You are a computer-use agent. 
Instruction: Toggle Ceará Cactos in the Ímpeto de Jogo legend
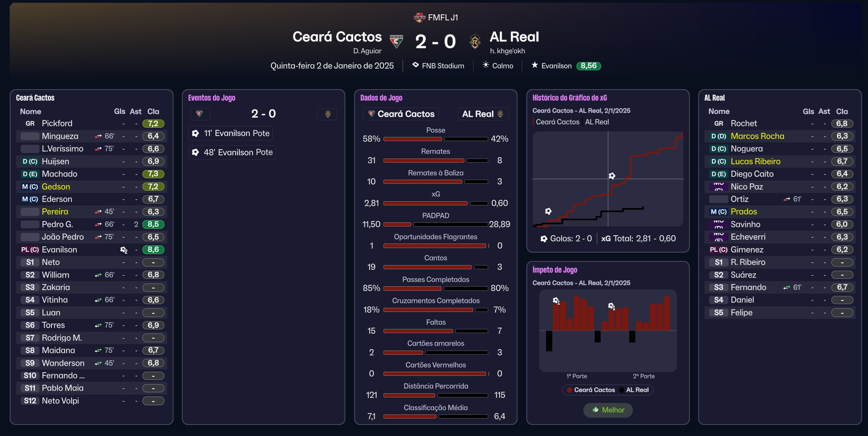[591, 390]
